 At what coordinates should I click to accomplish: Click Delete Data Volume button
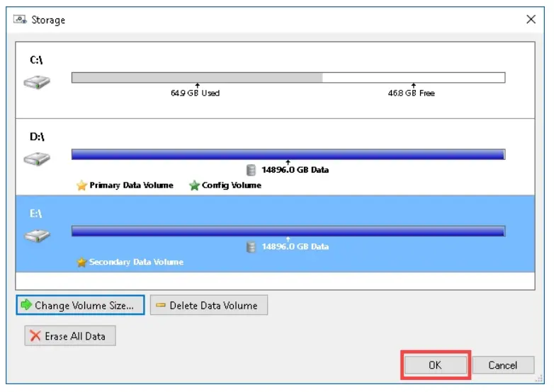(x=209, y=305)
